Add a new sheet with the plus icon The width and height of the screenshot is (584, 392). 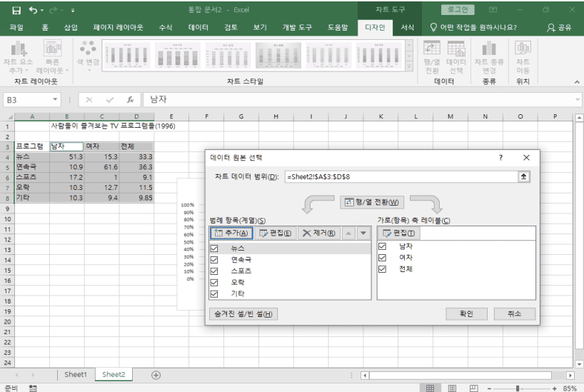156,375
